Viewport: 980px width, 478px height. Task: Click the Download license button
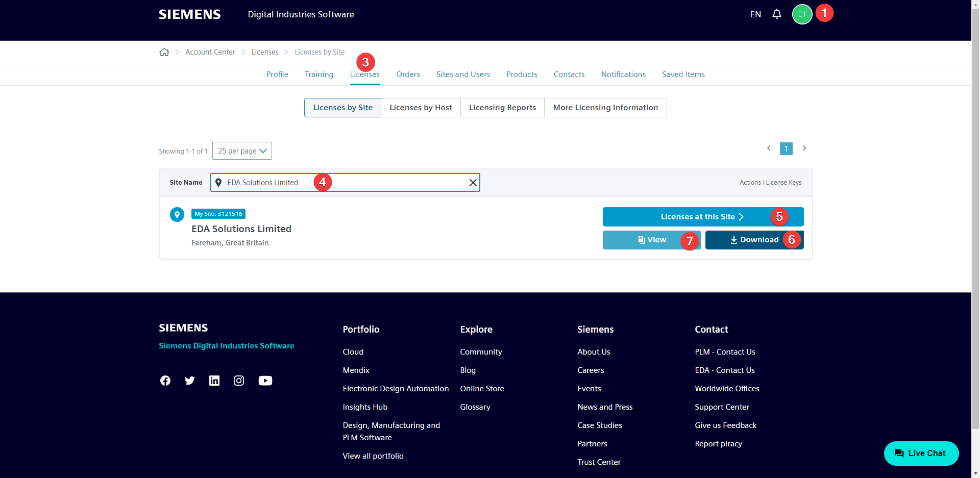(754, 240)
